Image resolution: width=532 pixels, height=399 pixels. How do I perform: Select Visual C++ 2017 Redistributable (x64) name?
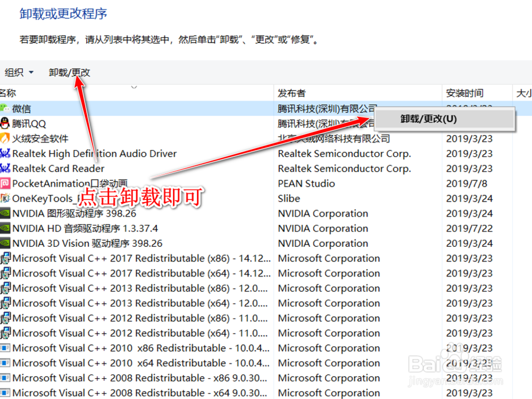point(142,273)
